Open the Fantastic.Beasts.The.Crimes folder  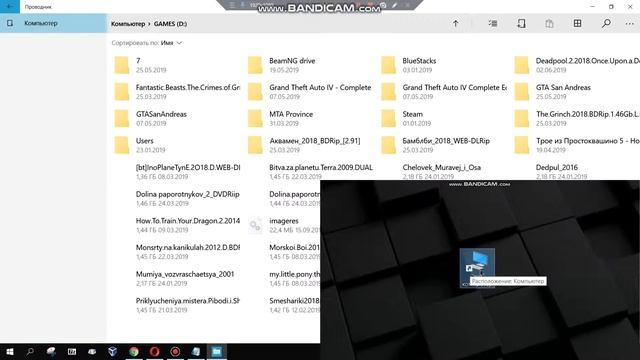point(177,92)
